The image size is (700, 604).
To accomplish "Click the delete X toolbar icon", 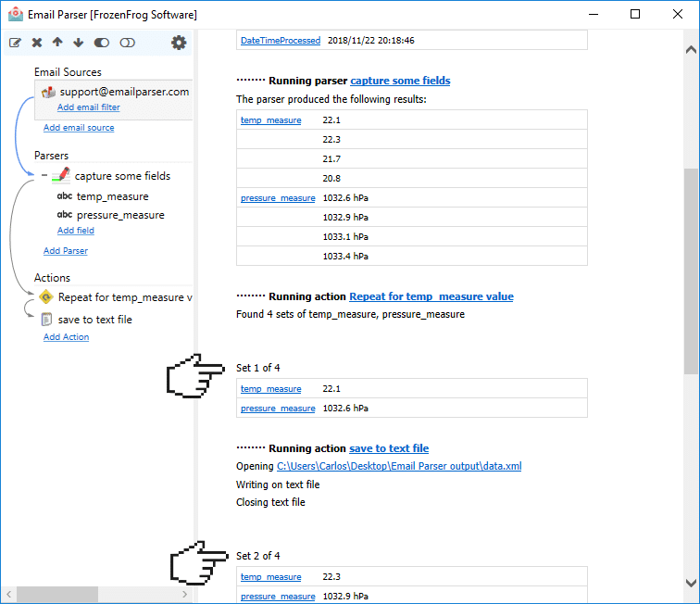I will pyautogui.click(x=37, y=43).
